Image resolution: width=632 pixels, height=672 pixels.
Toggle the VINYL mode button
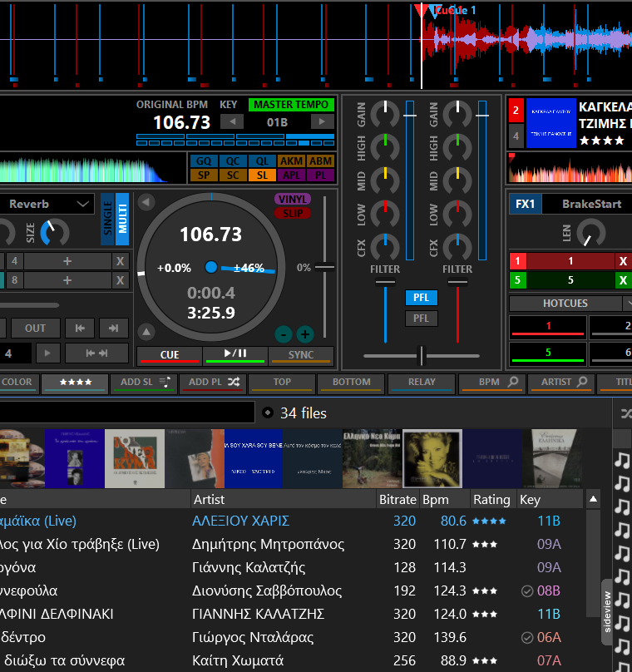click(x=293, y=199)
